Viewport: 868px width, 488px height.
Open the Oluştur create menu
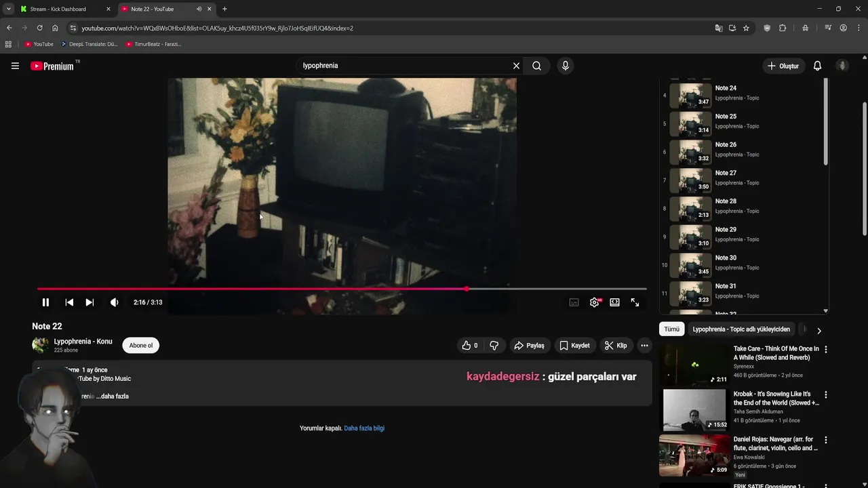click(783, 66)
